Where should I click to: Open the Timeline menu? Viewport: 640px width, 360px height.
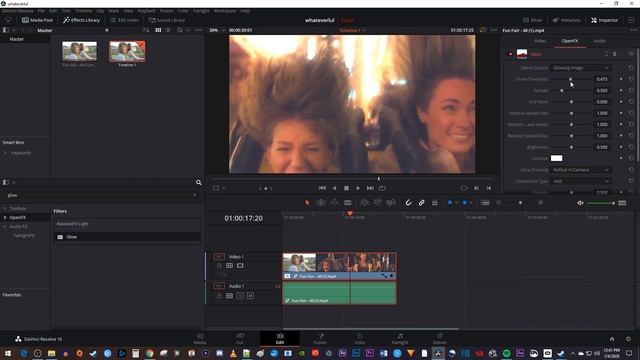coord(83,11)
